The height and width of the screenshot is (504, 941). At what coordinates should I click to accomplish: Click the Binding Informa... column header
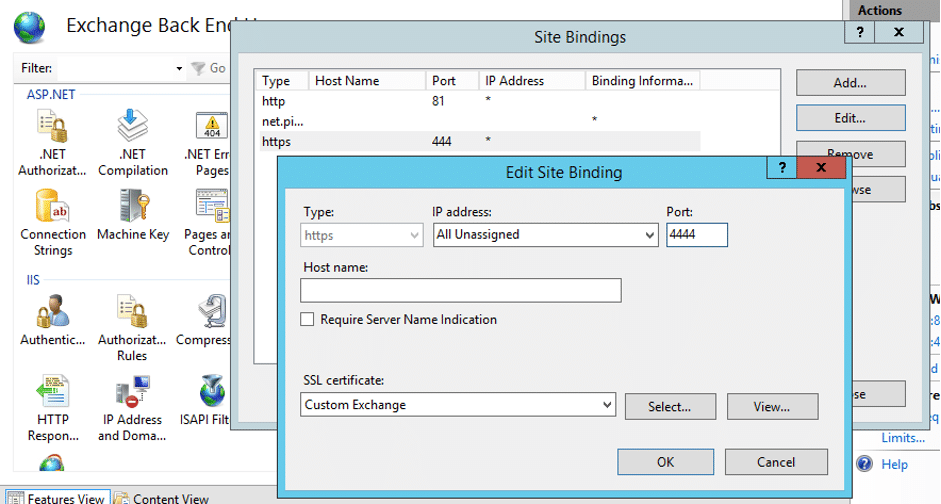click(643, 80)
